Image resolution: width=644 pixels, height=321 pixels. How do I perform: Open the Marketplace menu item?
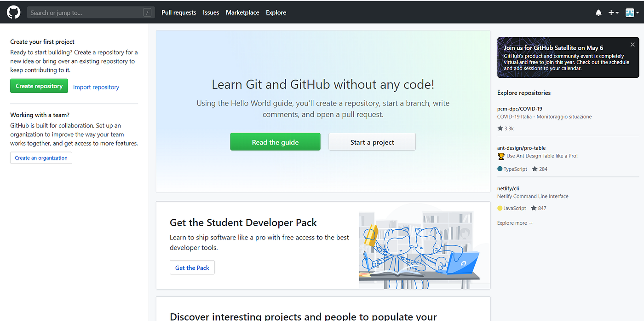242,12
